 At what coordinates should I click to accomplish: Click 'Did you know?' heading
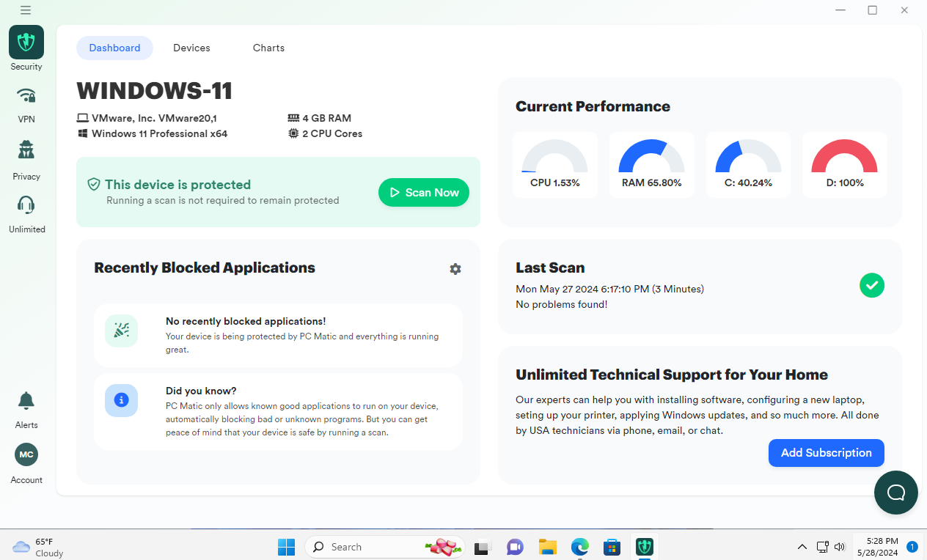click(201, 391)
